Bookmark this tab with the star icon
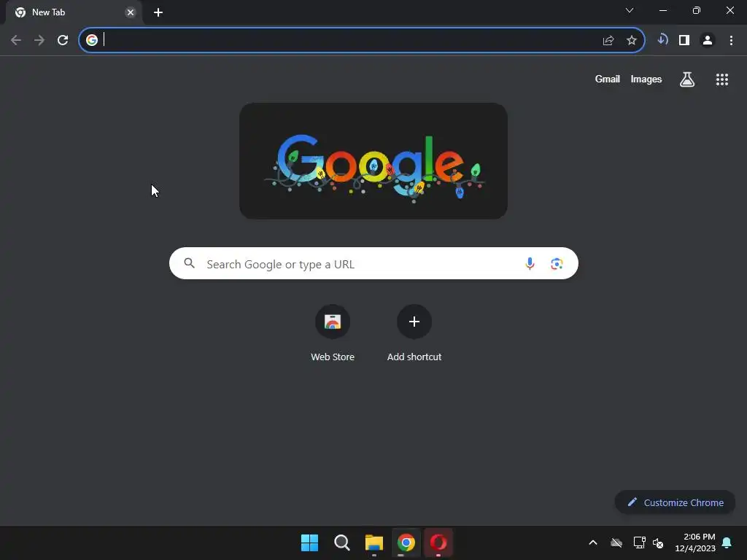This screenshot has width=747, height=560. point(632,41)
